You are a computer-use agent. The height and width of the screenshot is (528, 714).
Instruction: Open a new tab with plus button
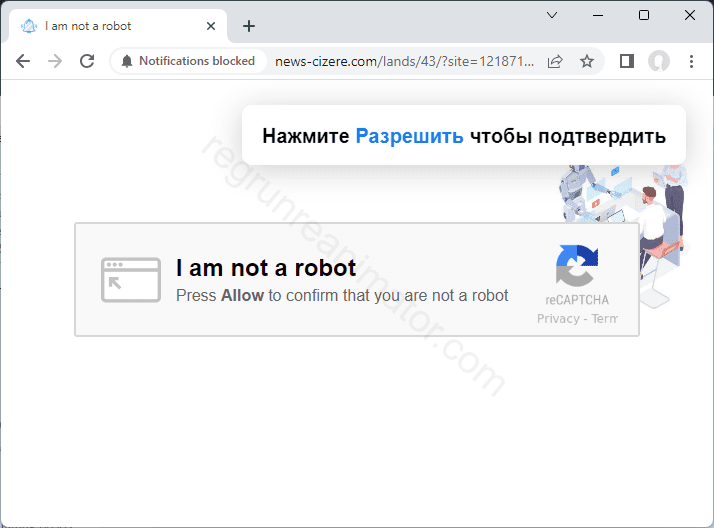pyautogui.click(x=249, y=26)
